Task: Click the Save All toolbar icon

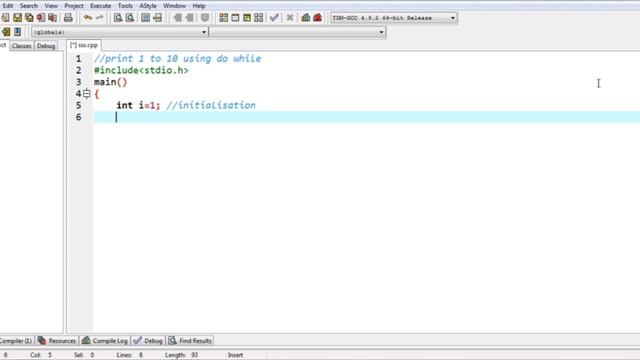Action: click(x=29, y=18)
